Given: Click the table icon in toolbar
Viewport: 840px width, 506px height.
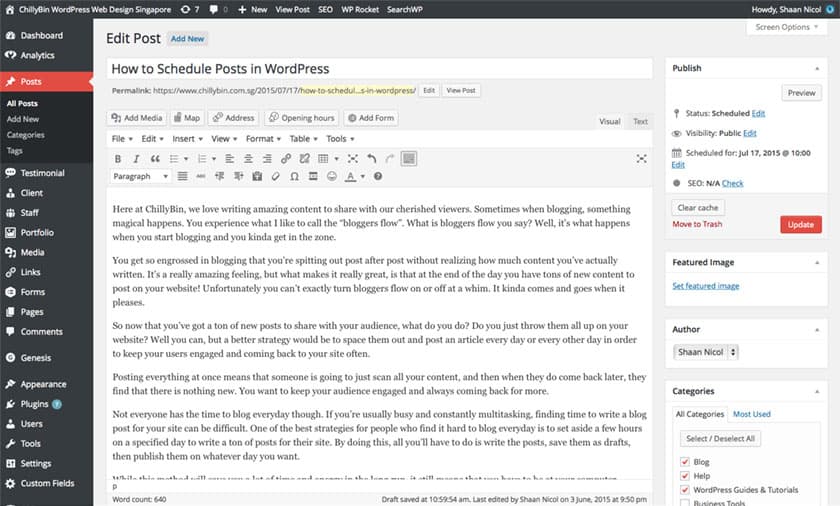Looking at the screenshot, I should (x=323, y=158).
